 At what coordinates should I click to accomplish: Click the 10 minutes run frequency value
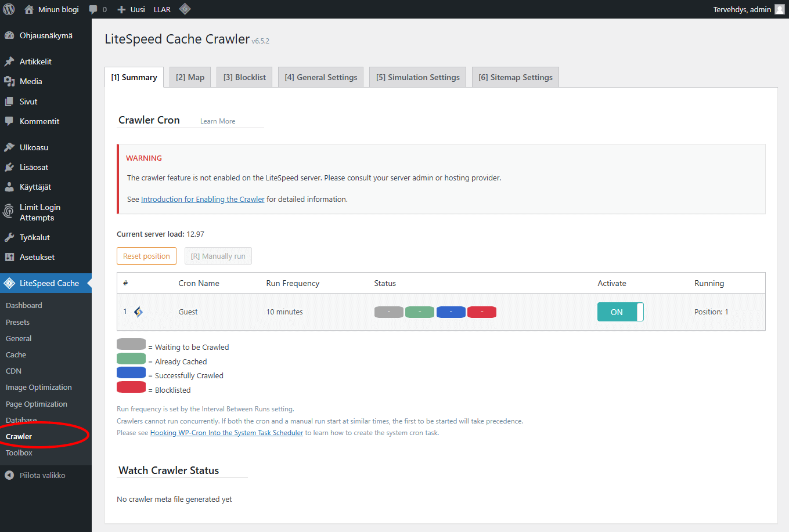point(284,312)
